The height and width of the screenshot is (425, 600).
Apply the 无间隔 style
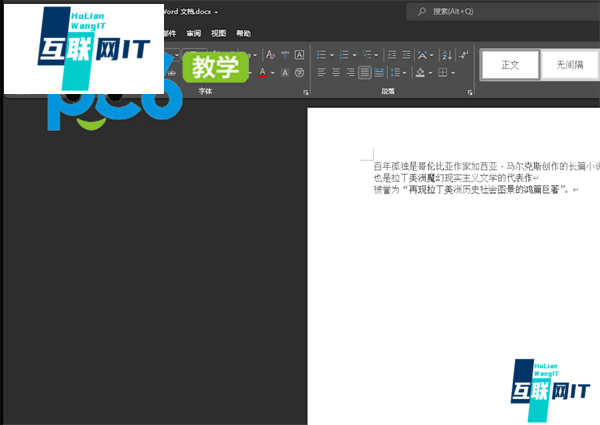coord(569,65)
